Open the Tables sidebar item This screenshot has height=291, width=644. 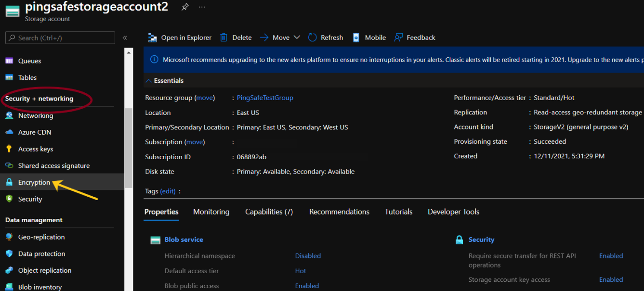point(27,77)
